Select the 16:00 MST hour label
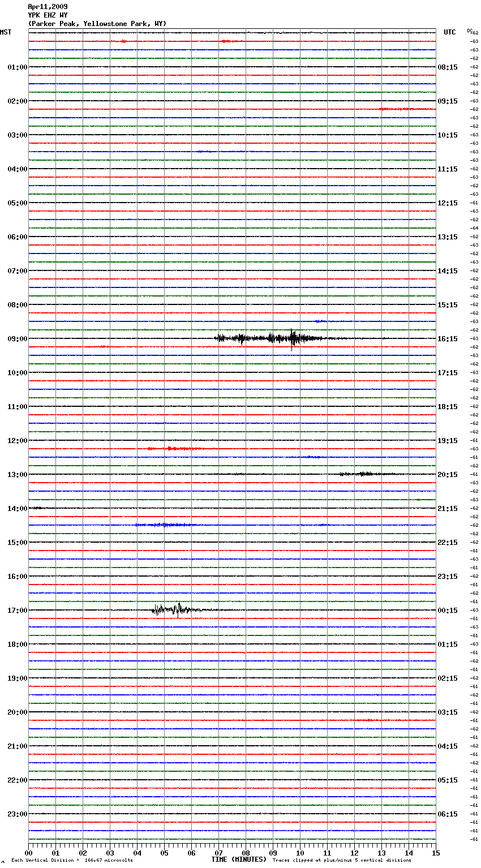This screenshot has height=868, width=481. point(18,577)
